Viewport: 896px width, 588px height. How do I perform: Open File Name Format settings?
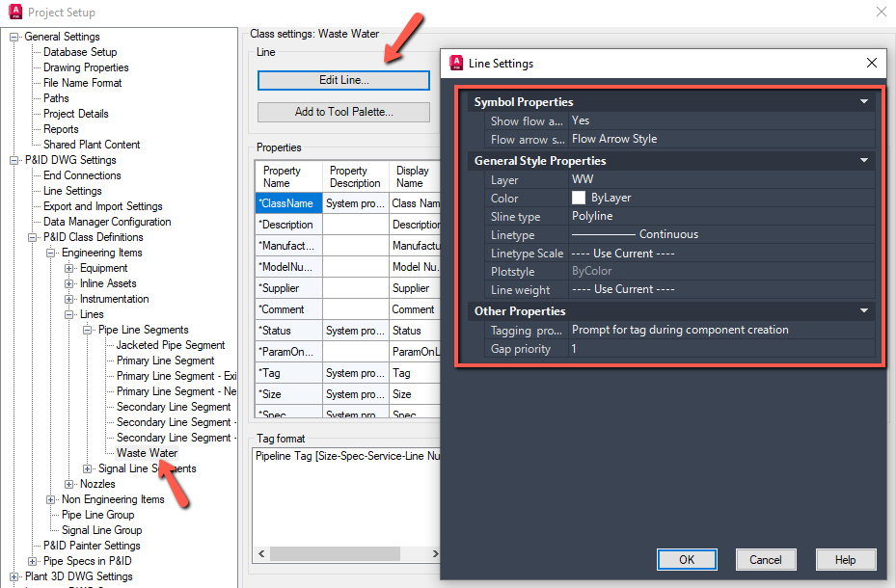82,83
